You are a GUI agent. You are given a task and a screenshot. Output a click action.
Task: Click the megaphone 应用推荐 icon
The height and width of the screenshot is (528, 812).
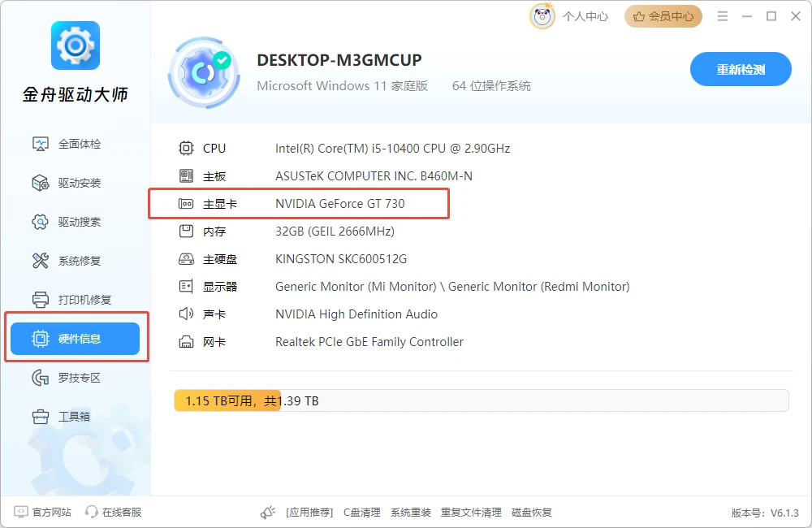tap(268, 513)
